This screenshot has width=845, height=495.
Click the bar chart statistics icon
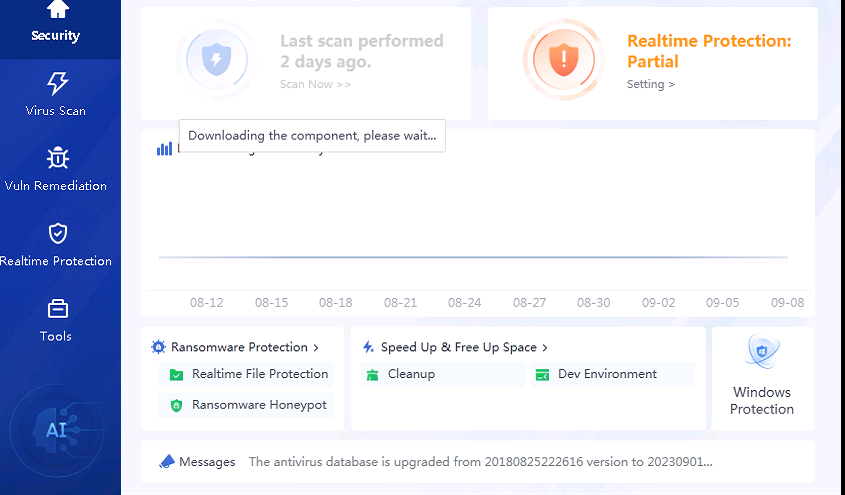click(164, 149)
